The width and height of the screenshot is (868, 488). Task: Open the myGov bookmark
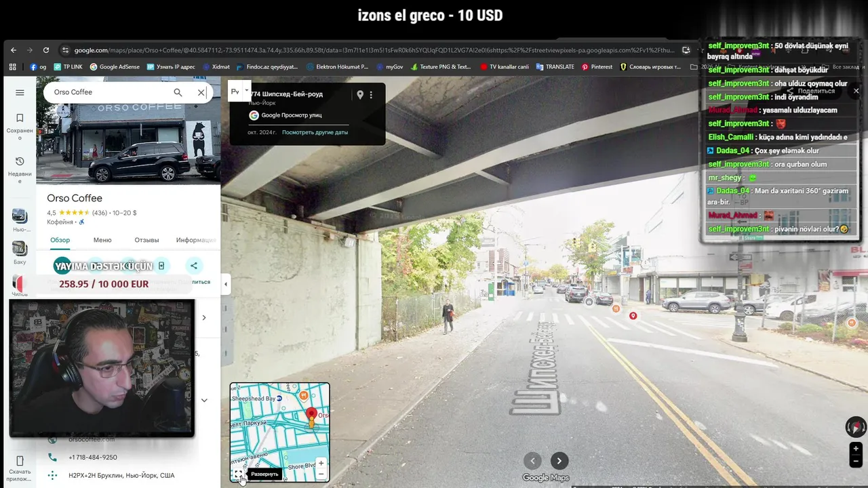pos(389,67)
